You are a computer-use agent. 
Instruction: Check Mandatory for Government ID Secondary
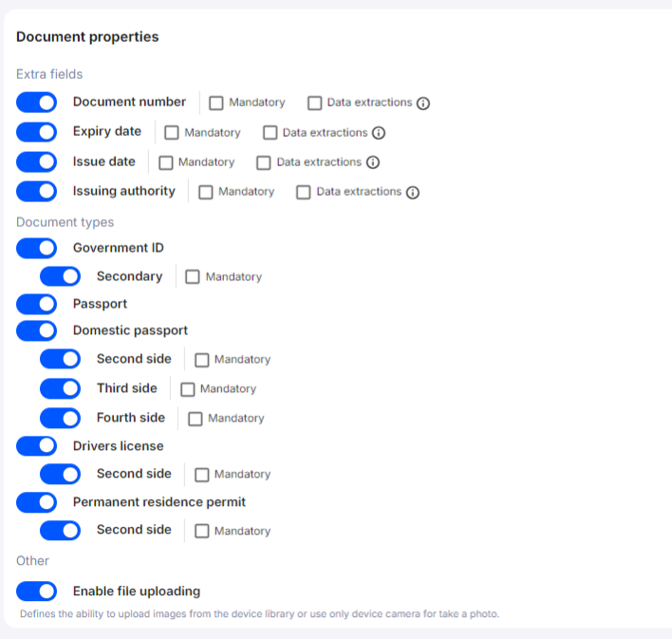pos(194,277)
